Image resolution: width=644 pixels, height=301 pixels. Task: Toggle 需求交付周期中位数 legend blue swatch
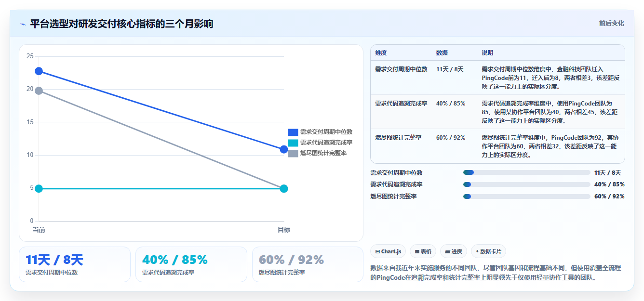[x=293, y=132]
